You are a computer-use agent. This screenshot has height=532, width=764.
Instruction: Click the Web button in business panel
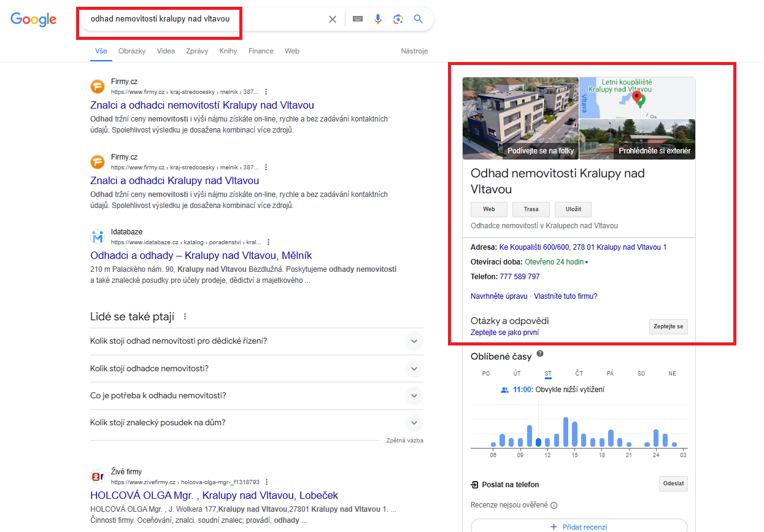(489, 209)
